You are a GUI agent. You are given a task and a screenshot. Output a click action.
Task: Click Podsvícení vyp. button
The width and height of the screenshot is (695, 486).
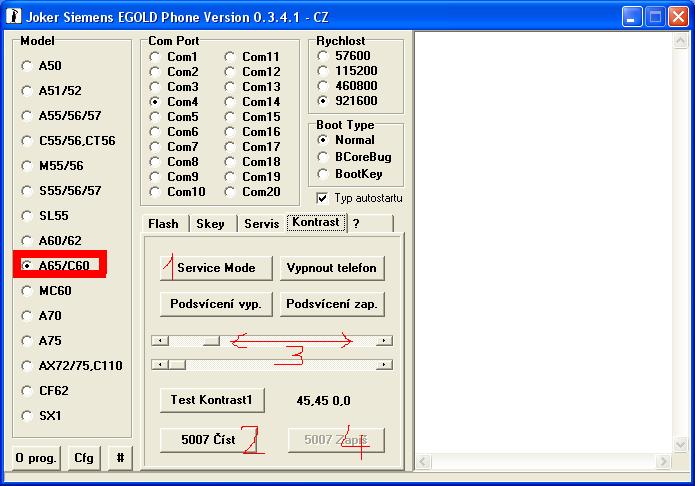216,304
